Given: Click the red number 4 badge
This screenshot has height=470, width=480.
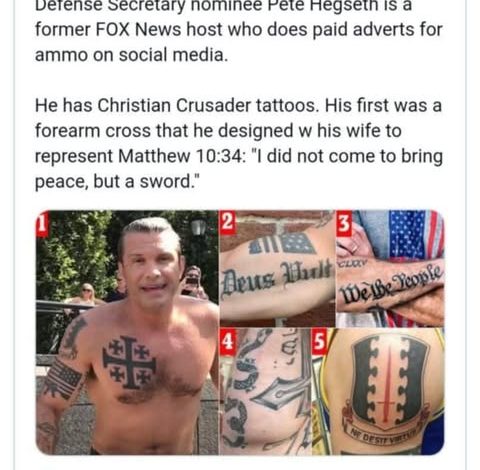Looking at the screenshot, I should tap(228, 341).
